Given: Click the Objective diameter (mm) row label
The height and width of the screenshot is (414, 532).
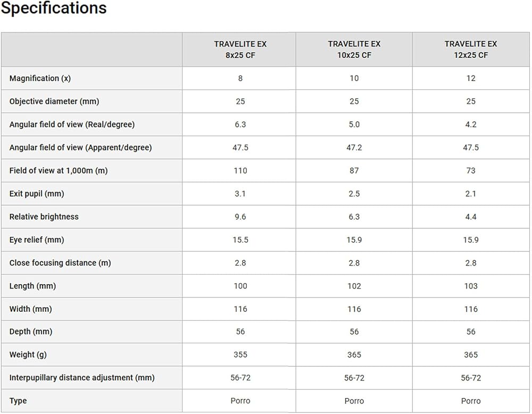Looking at the screenshot, I should click(x=54, y=102).
